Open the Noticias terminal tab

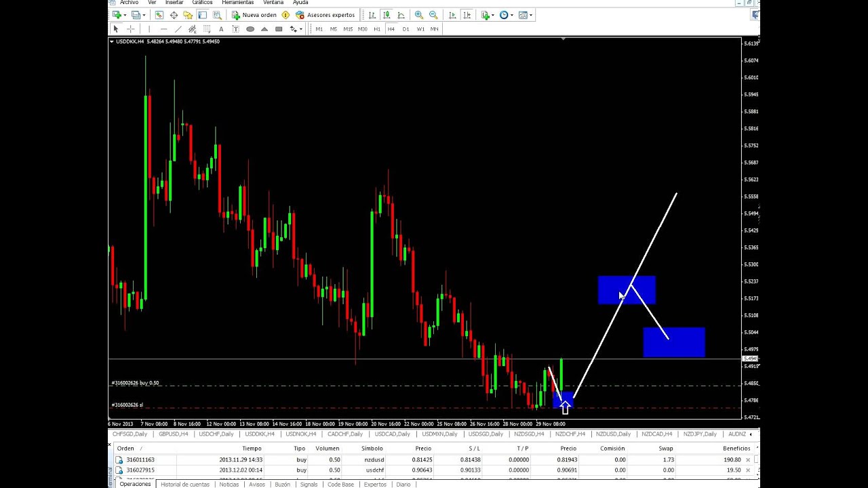coord(229,485)
